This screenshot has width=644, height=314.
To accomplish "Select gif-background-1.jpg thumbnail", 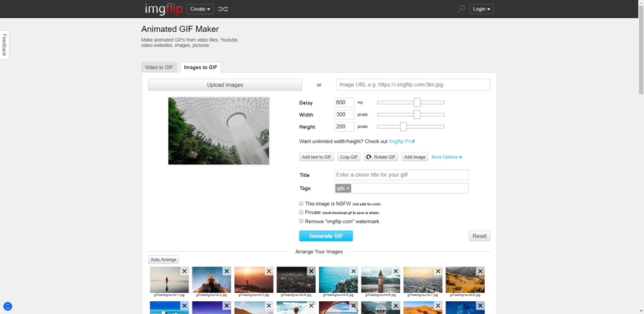I will pyautogui.click(x=169, y=279).
